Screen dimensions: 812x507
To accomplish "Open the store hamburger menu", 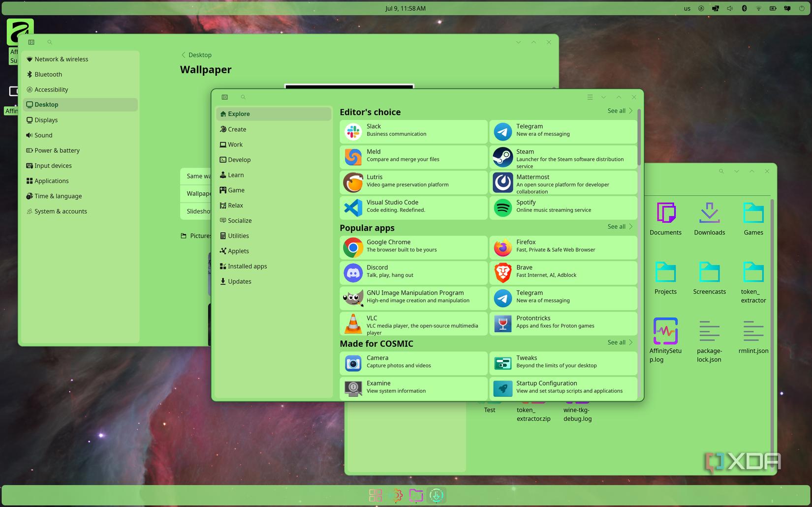I will click(590, 97).
